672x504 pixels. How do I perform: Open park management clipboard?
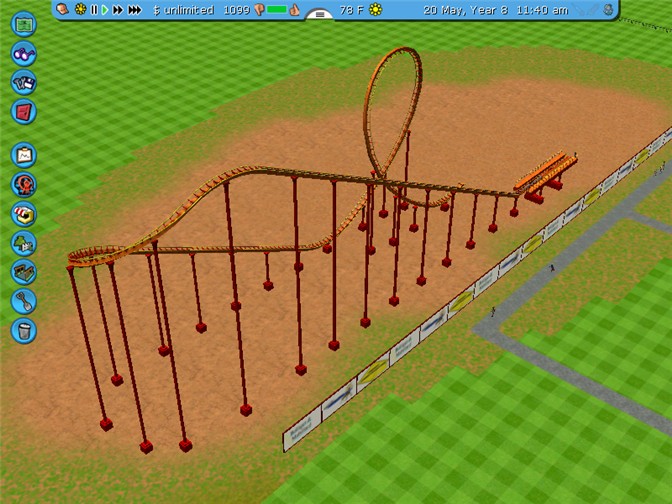tap(24, 155)
